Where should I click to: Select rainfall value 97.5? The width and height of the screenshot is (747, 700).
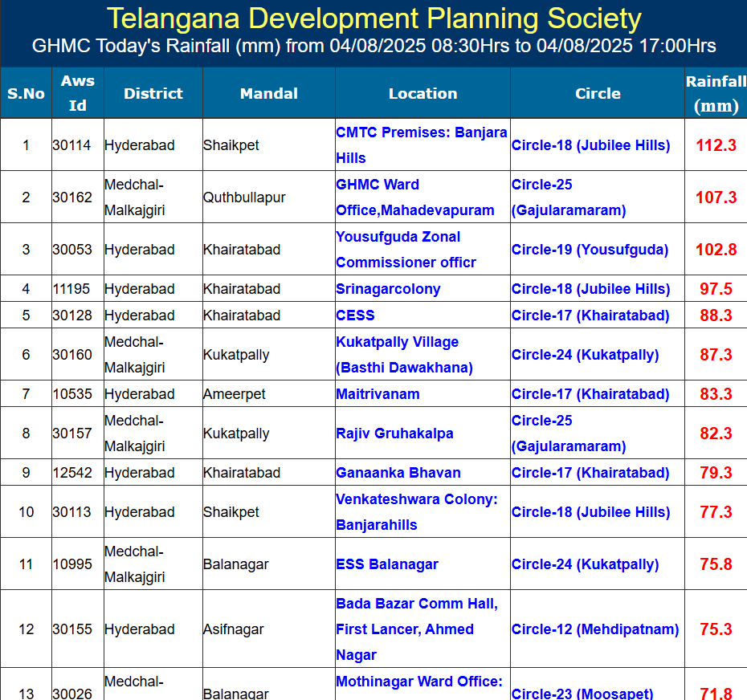pyautogui.click(x=716, y=288)
